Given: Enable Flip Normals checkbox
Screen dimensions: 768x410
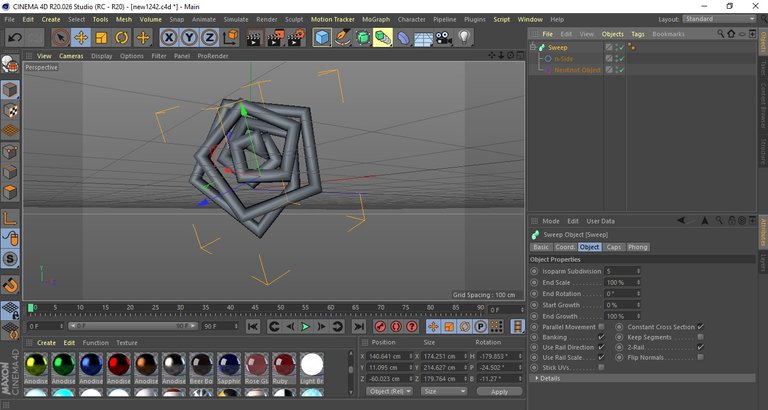Looking at the screenshot, I should point(701,358).
